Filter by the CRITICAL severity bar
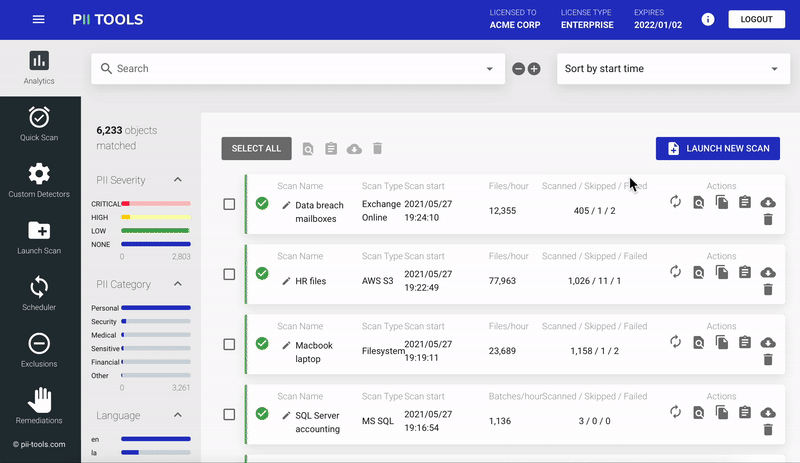This screenshot has height=463, width=800. click(156, 204)
